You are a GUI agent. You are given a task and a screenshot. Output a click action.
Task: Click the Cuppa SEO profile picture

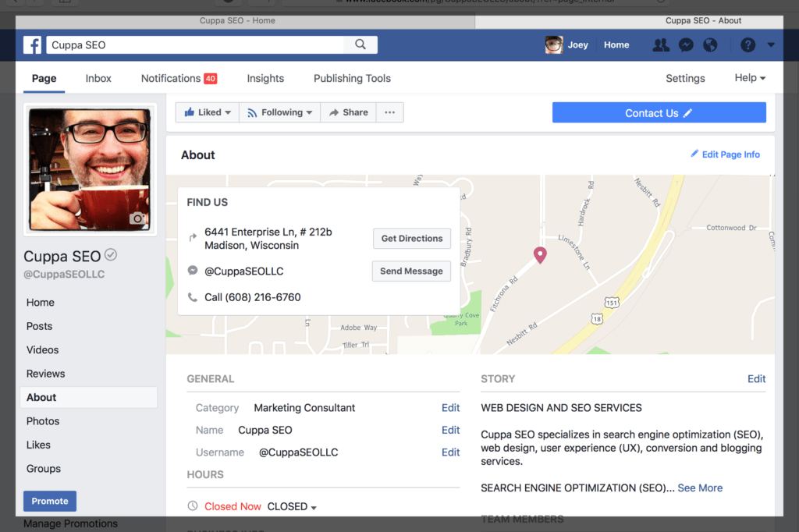90,169
